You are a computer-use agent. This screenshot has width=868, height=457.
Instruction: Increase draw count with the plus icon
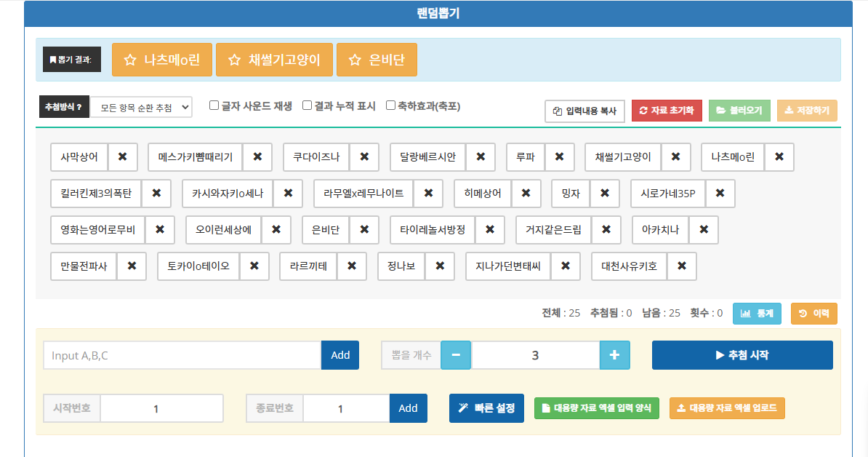click(x=614, y=355)
